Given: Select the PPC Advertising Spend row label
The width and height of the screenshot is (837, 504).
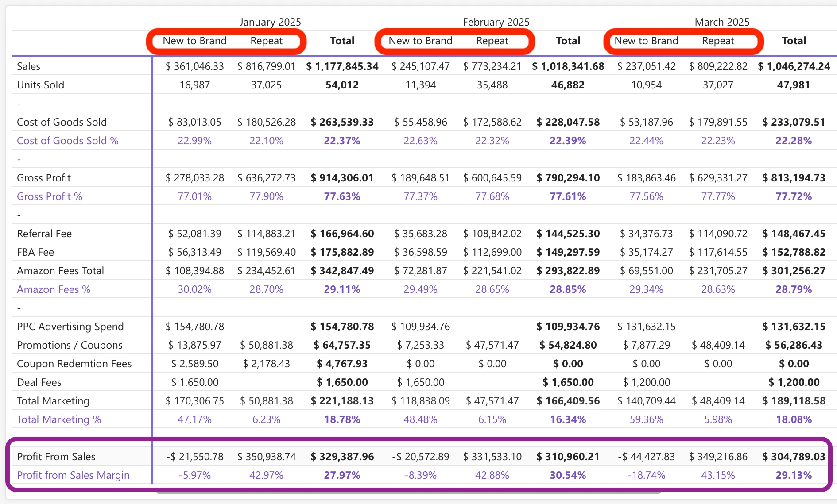Looking at the screenshot, I should coord(70,327).
